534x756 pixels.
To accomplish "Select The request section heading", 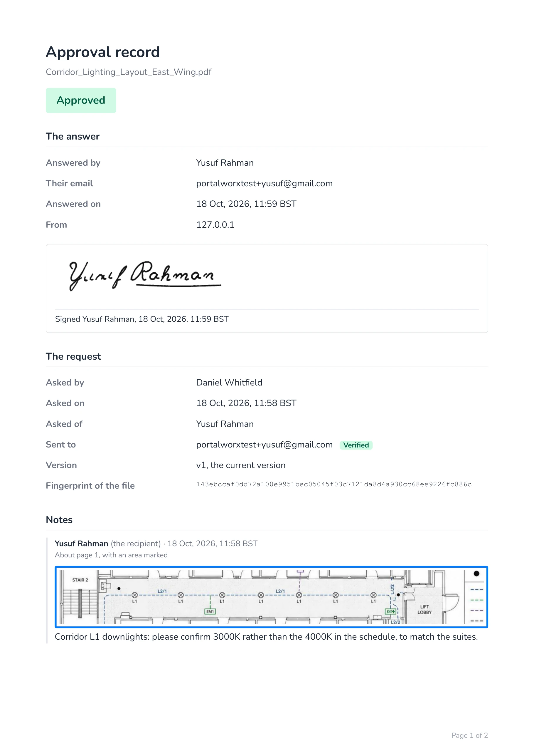I will pyautogui.click(x=73, y=356).
